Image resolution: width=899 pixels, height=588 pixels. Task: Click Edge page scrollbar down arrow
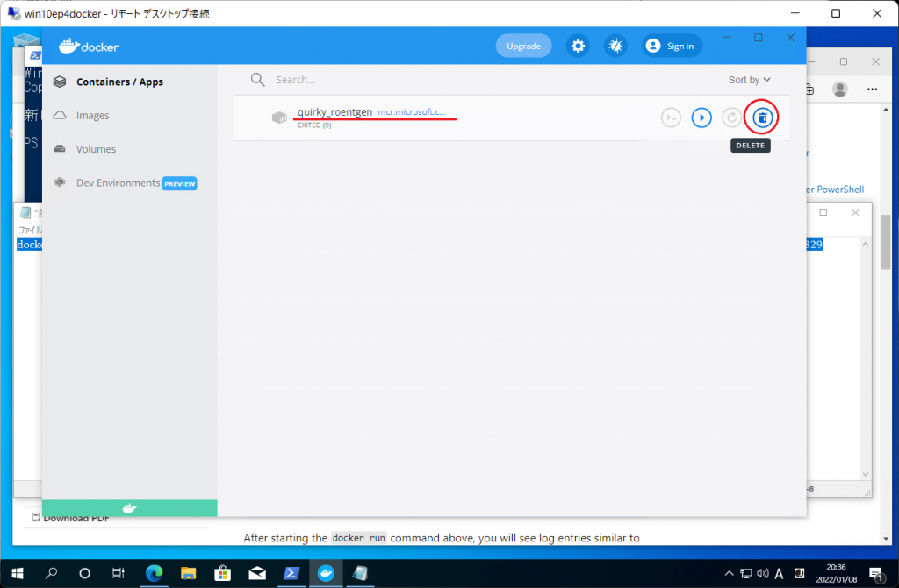point(886,539)
